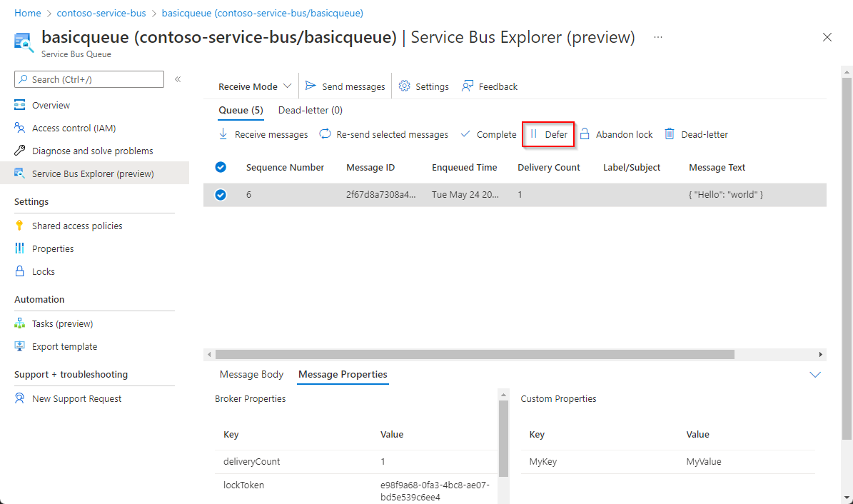The height and width of the screenshot is (504, 853).
Task: Close the Service Bus Explorer blade
Action: point(827,37)
